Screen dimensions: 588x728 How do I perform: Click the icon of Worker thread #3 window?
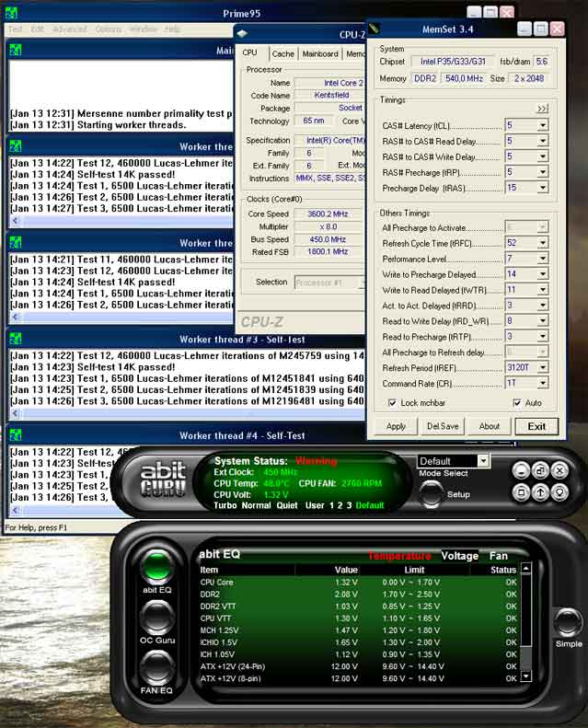[x=16, y=339]
